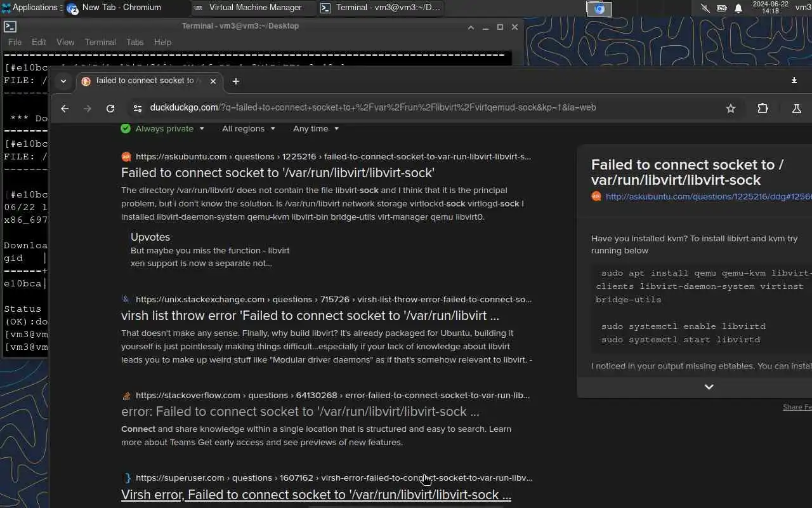
Task: Roll up the Terminal window with arrow button
Action: pyautogui.click(x=471, y=27)
